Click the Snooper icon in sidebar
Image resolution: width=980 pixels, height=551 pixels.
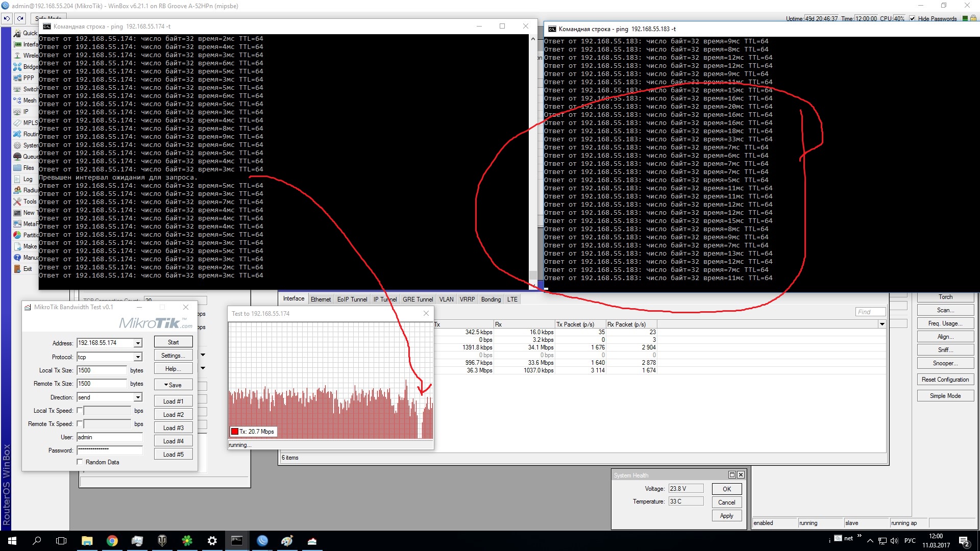pos(944,363)
